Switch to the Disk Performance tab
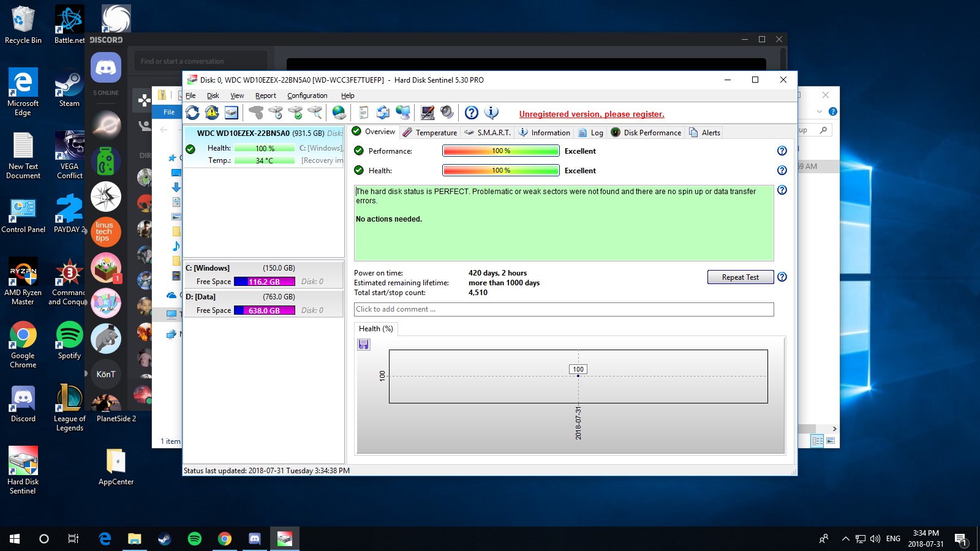The width and height of the screenshot is (980, 551). click(646, 132)
